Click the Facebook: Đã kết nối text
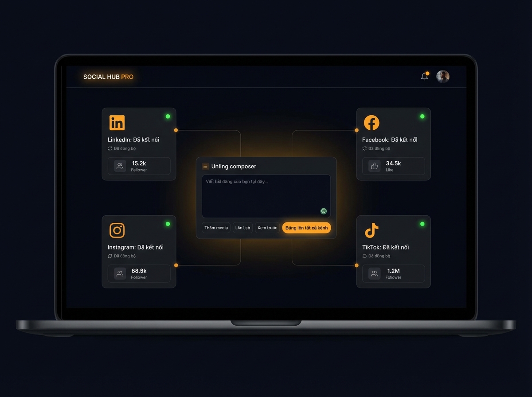 coord(390,140)
